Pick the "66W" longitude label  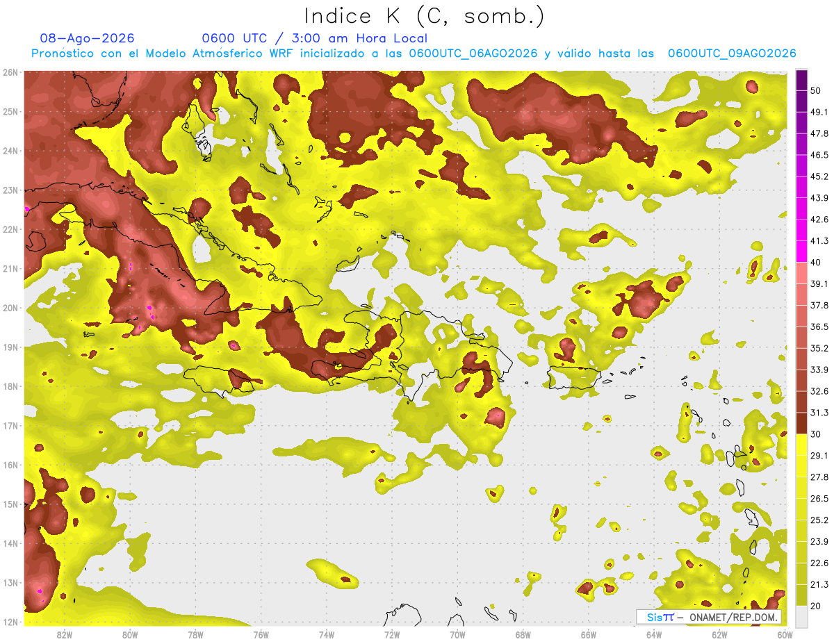[589, 634]
